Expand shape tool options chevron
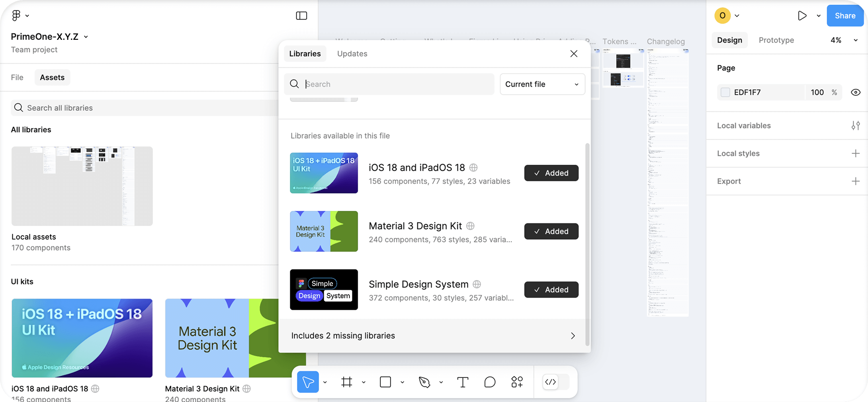Screen dimensions: 868x402 coord(402,382)
